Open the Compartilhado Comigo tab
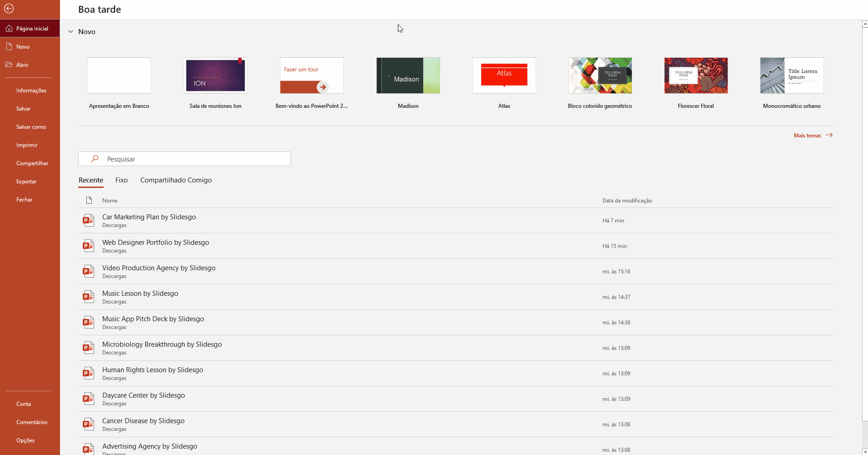 pyautogui.click(x=176, y=180)
